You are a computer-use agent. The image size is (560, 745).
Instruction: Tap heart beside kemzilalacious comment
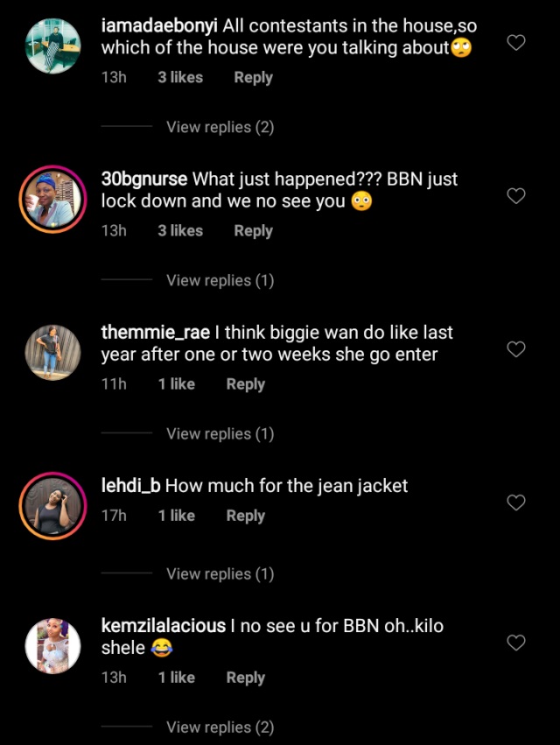516,643
